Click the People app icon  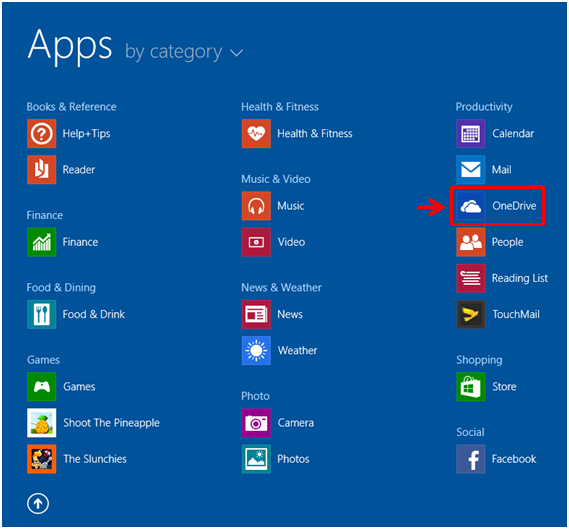tap(471, 242)
